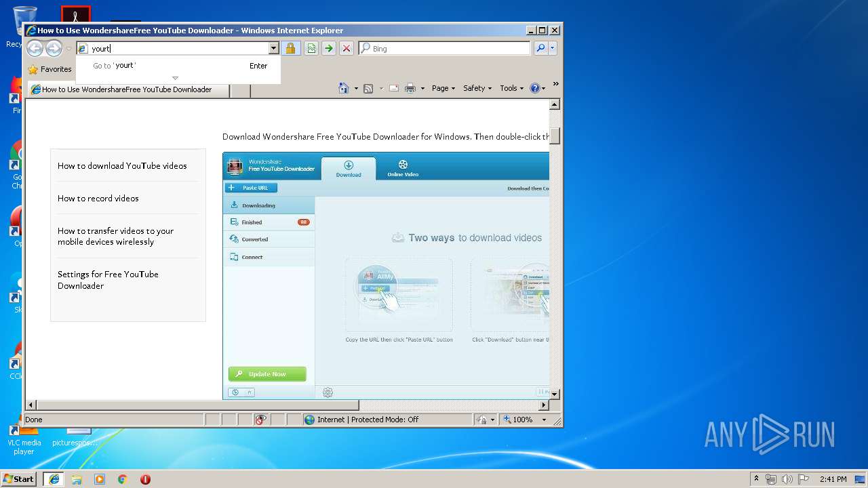Click the RSS Feeds icon
Image resolution: width=868 pixels, height=488 pixels.
coord(368,88)
